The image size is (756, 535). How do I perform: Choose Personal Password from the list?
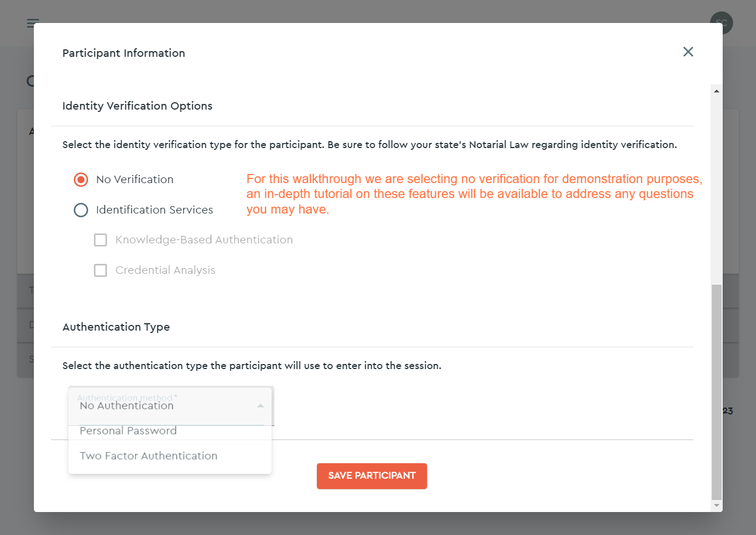[x=170, y=431]
